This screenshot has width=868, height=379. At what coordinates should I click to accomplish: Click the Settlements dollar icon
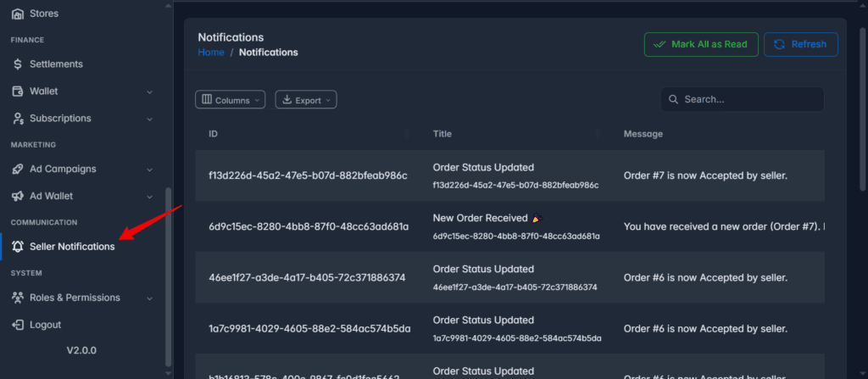pyautogui.click(x=18, y=64)
